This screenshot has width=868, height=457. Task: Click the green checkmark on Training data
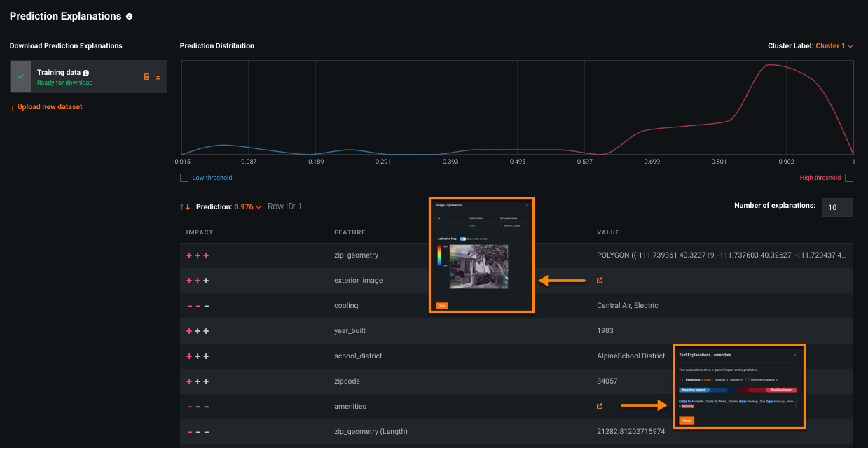(x=20, y=77)
